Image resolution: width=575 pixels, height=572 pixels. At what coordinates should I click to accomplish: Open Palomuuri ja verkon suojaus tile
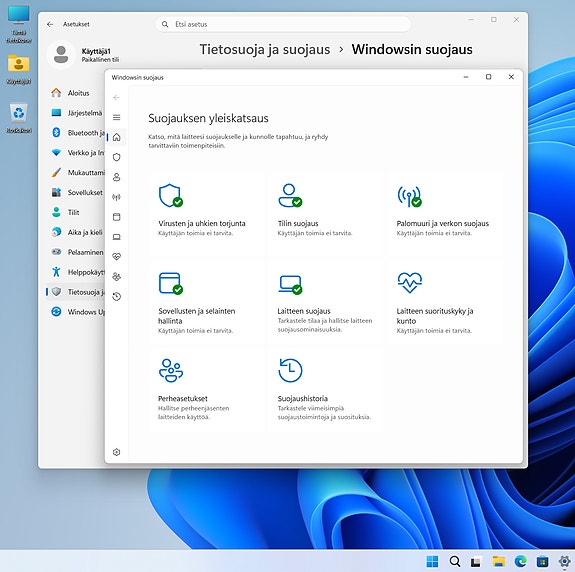[x=445, y=214]
